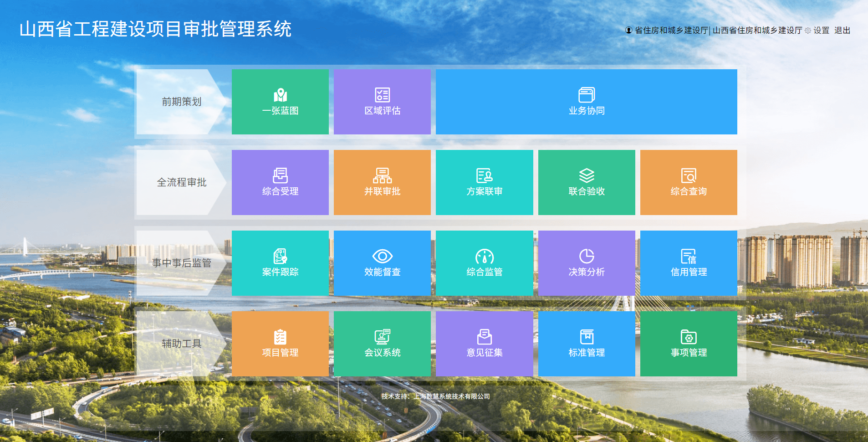Open the 综合监管 module
Image resolution: width=868 pixels, height=442 pixels.
[484, 263]
